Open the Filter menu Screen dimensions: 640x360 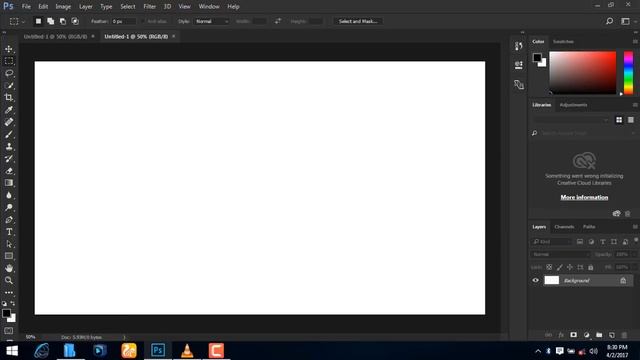coord(149,7)
